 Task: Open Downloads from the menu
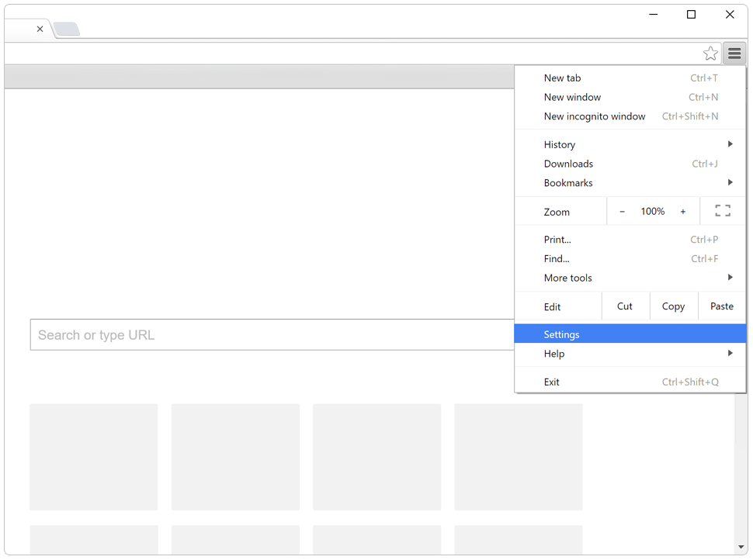click(x=568, y=164)
